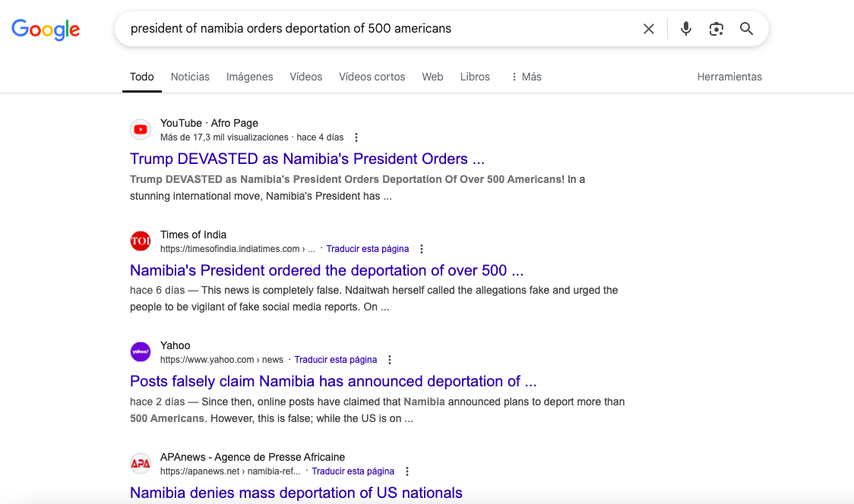Click into the search query text field
The width and height of the screenshot is (854, 504).
[380, 29]
